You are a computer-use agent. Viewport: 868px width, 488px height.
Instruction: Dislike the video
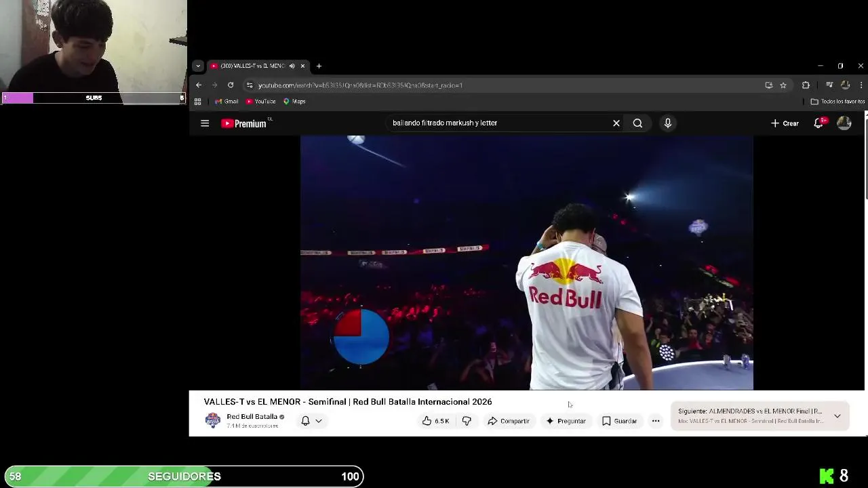coord(467,421)
